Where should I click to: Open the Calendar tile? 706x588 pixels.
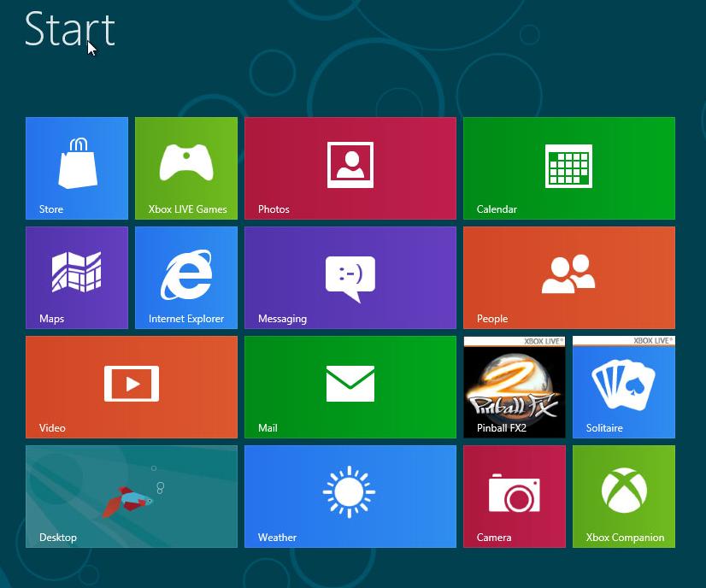(x=568, y=168)
